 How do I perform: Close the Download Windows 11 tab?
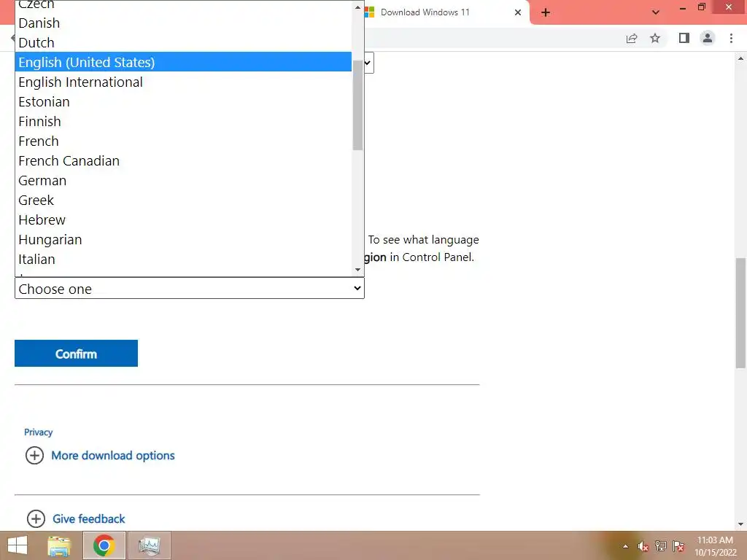[518, 12]
